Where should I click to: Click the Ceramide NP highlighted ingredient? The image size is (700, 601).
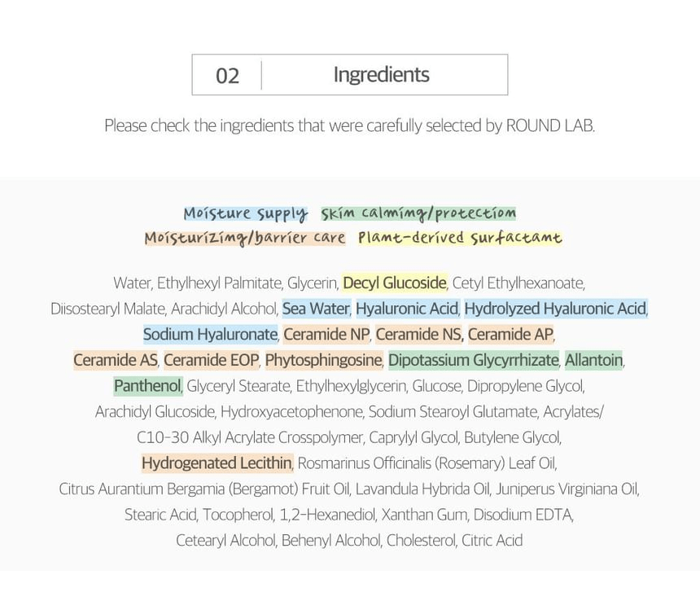(326, 334)
